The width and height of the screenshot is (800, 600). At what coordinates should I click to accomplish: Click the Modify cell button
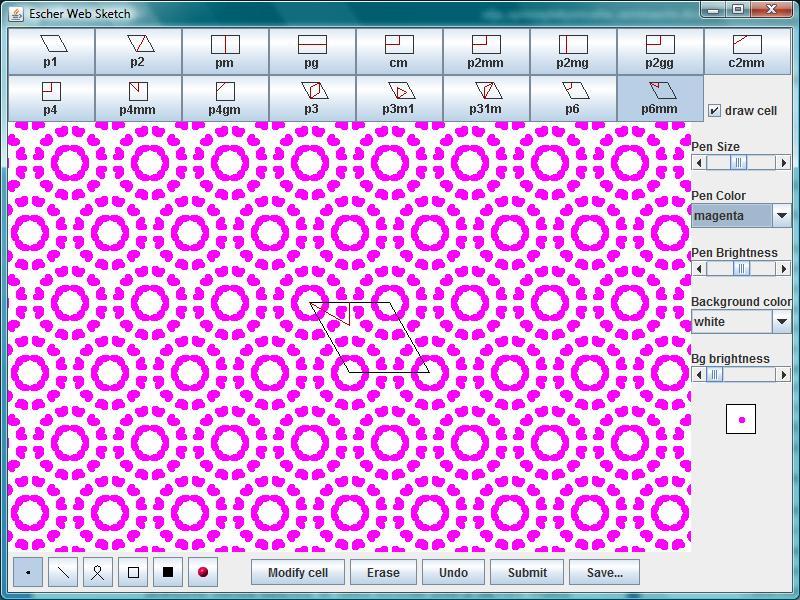click(298, 572)
